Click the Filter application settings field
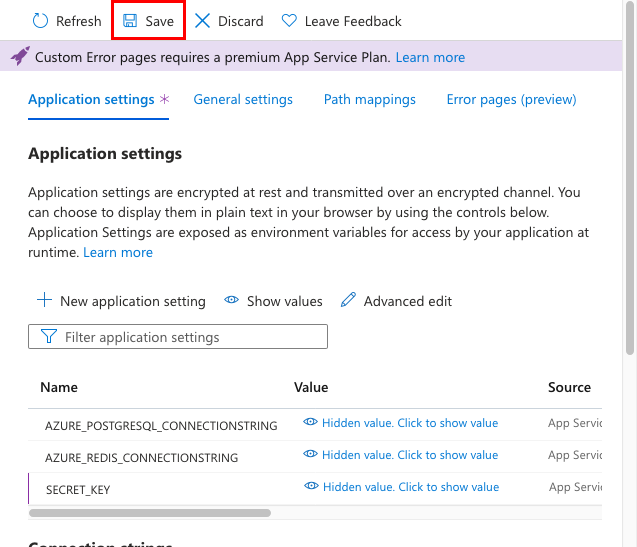 point(190,337)
